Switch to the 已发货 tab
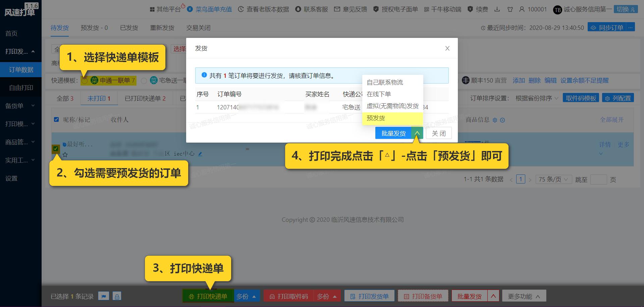The height and width of the screenshot is (307, 644). point(129,28)
